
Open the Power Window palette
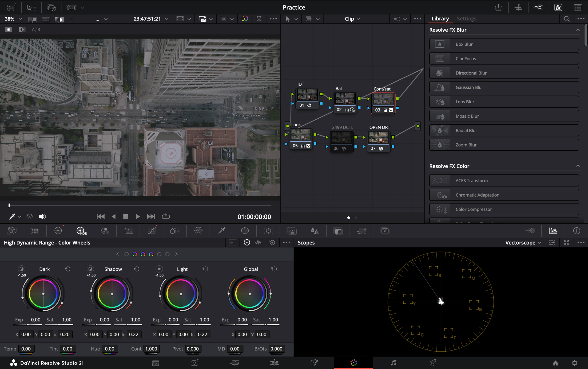click(x=245, y=231)
